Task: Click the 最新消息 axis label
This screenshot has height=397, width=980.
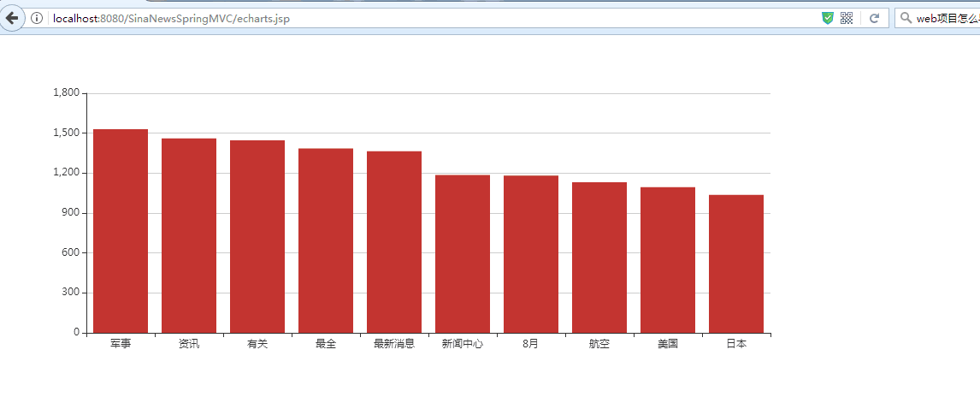Action: [x=394, y=344]
